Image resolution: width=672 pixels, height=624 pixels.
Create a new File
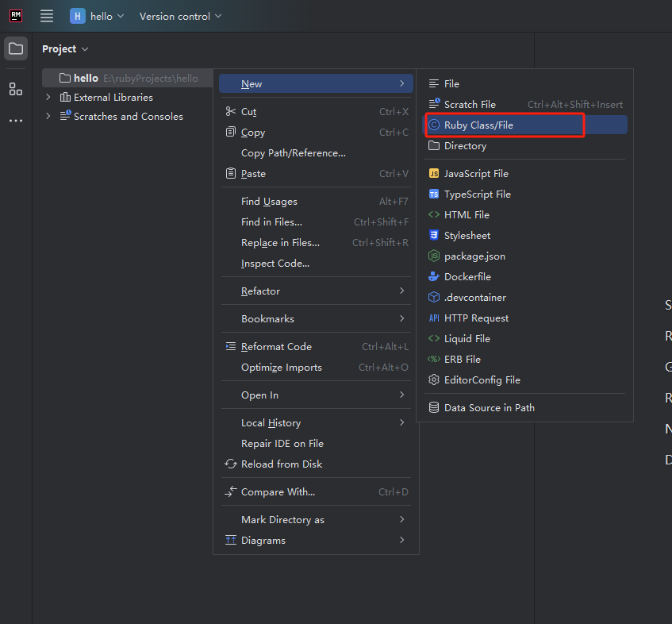click(524, 83)
